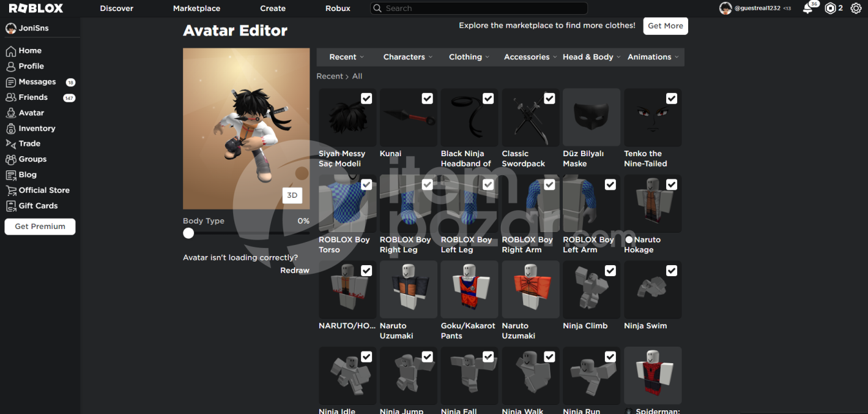Open the Create page
This screenshot has height=414, width=868.
pos(273,9)
